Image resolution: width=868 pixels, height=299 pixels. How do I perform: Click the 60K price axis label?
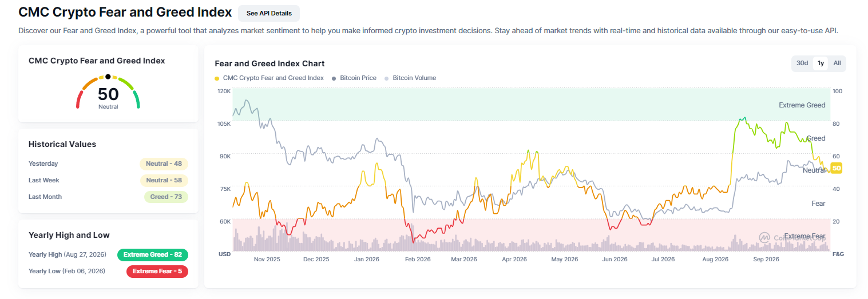click(225, 221)
